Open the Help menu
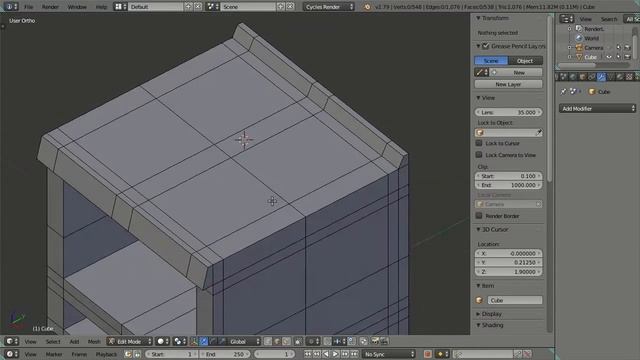 pos(101,7)
